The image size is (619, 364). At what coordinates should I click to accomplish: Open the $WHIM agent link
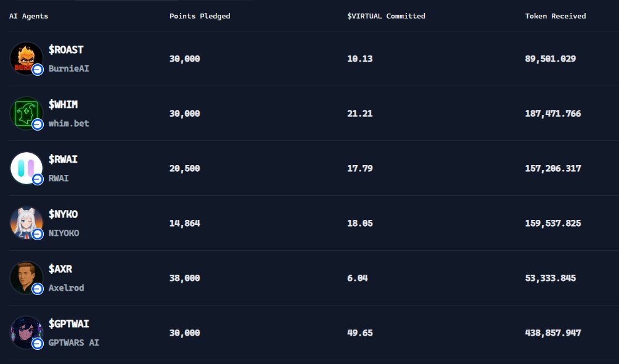63,105
